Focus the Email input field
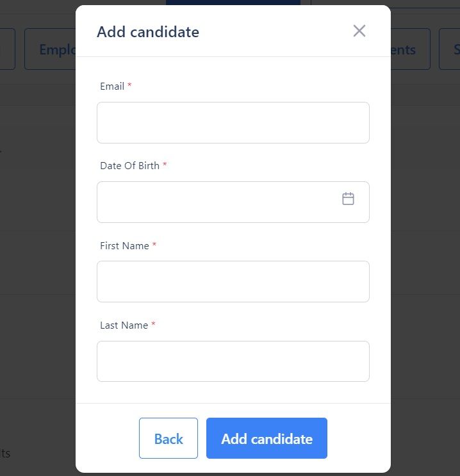Screen dimensions: 460x476 pos(233,122)
